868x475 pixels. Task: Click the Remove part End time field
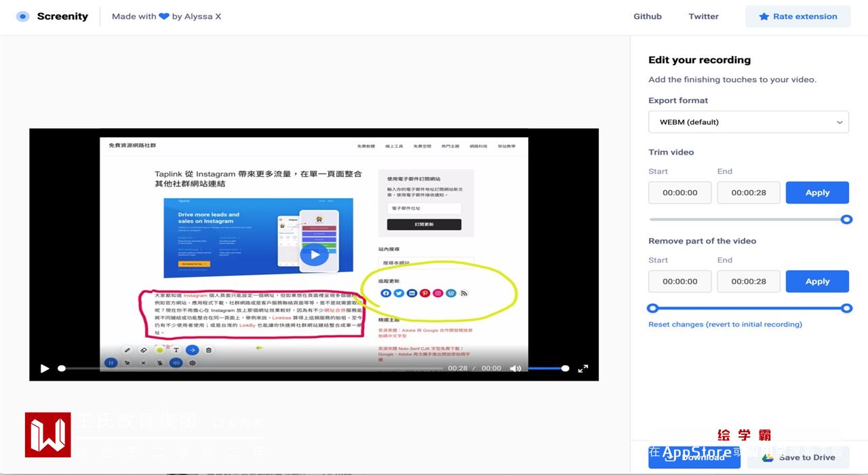coord(749,282)
